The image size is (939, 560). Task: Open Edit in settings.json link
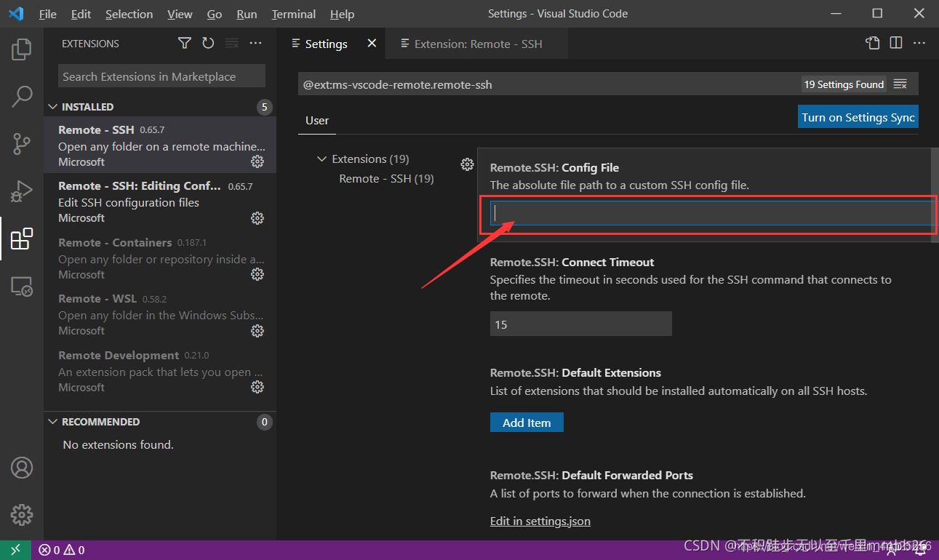pos(540,521)
